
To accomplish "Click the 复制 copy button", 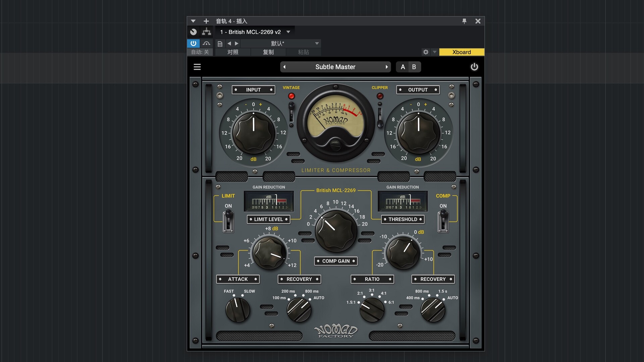I will pos(268,52).
